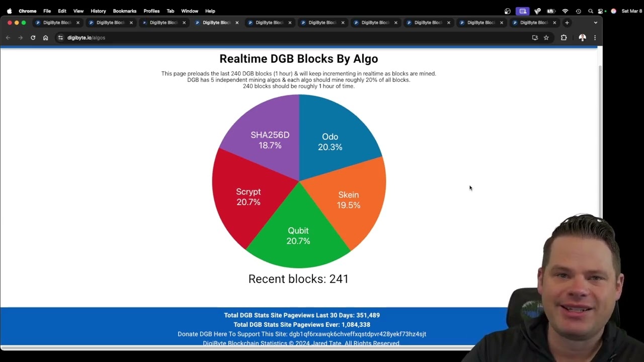View site information for digibyte.io
Viewport: 644px width, 362px height.
[61, 38]
